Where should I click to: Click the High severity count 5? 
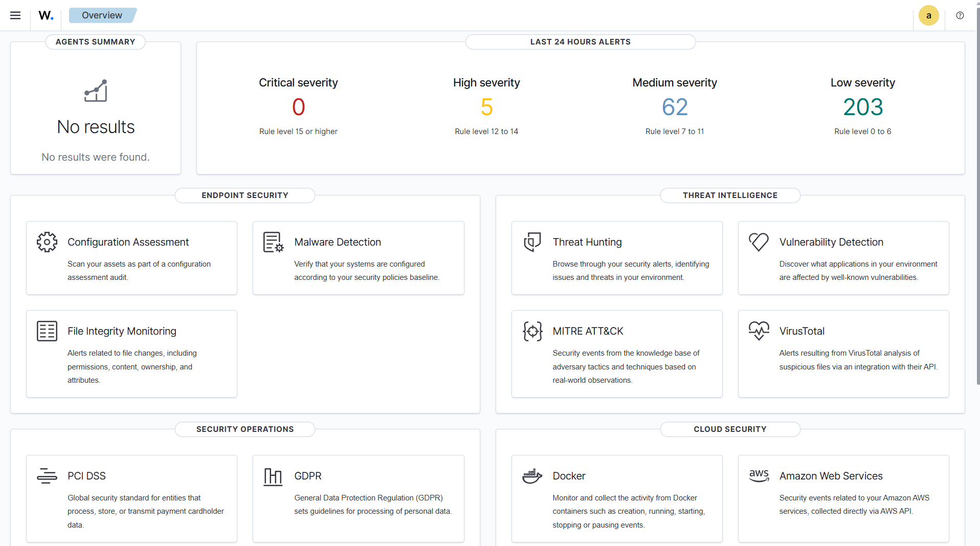click(486, 107)
